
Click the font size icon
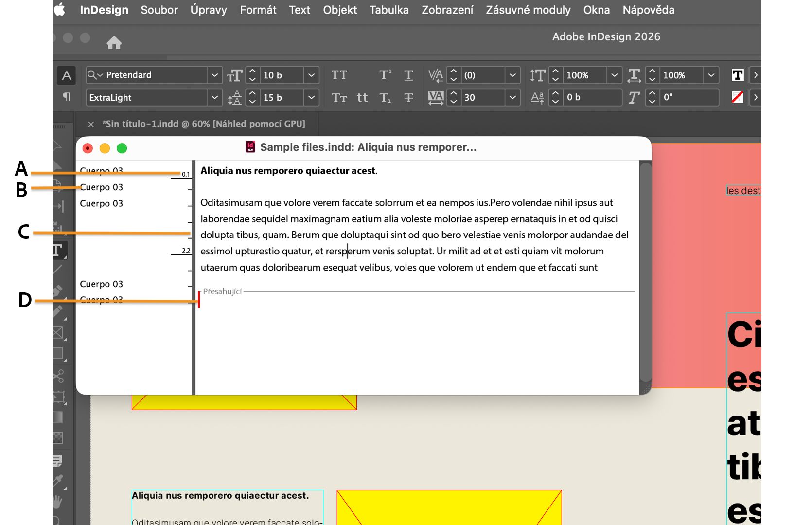tap(235, 75)
